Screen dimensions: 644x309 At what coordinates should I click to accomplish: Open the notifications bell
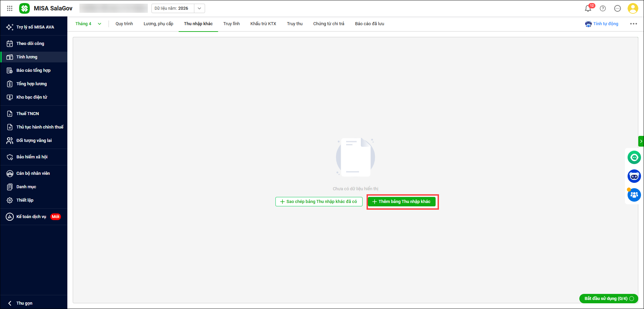pos(588,8)
